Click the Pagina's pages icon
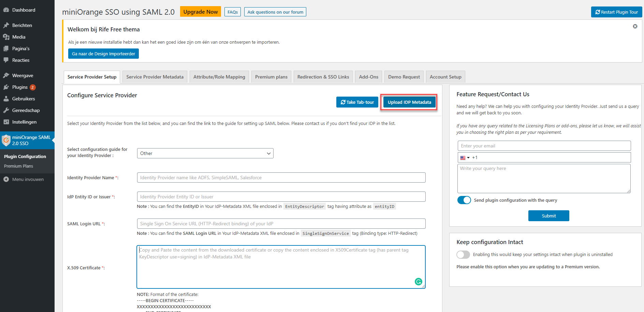The width and height of the screenshot is (644, 312). point(6,48)
